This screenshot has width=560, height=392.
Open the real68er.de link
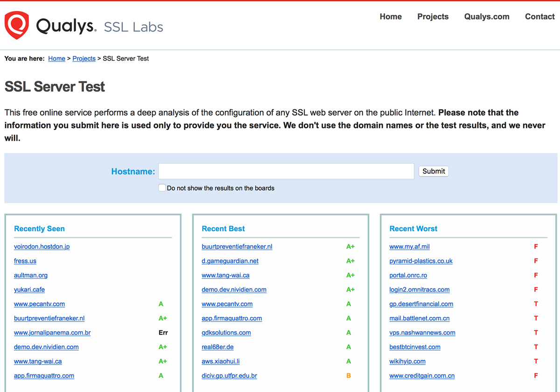pyautogui.click(x=217, y=347)
